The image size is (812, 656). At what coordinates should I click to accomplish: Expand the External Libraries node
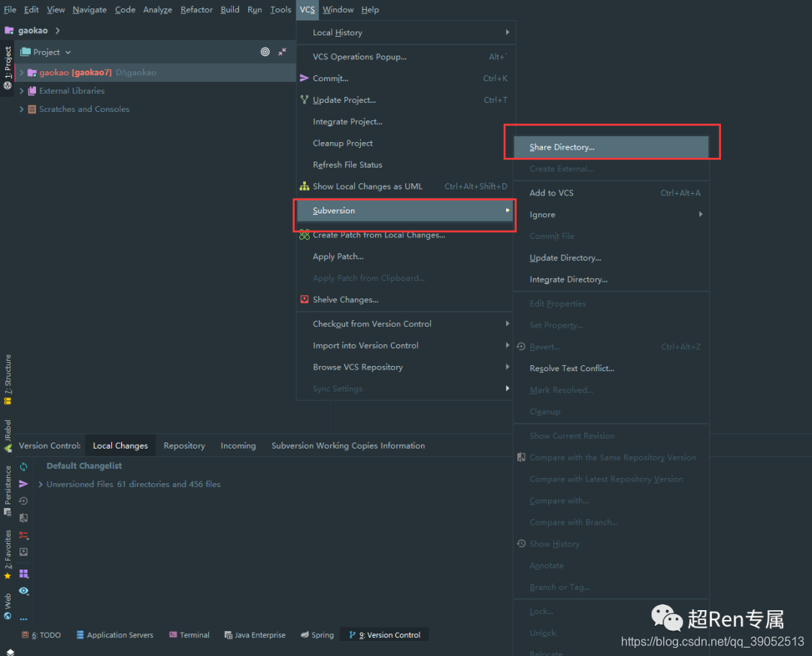(21, 91)
